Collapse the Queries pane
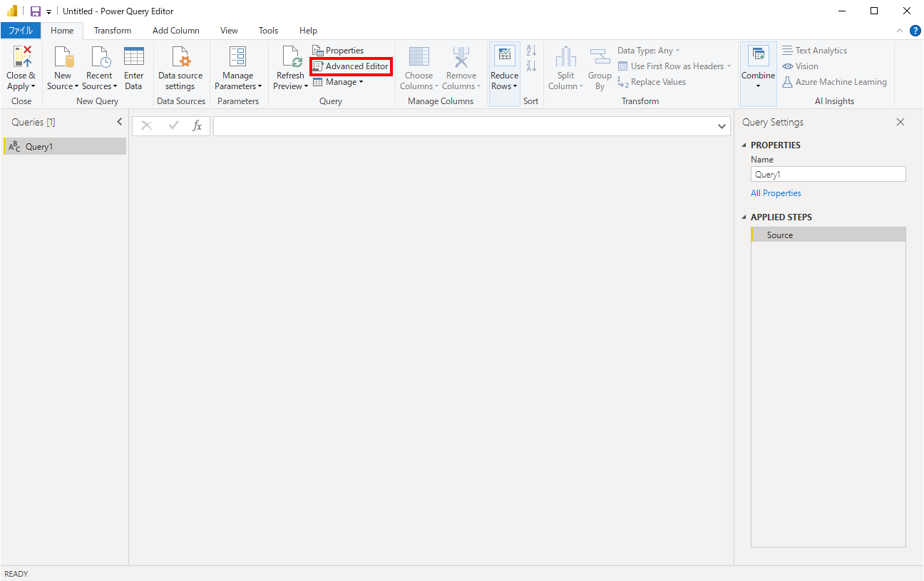This screenshot has height=581, width=924. pos(120,122)
